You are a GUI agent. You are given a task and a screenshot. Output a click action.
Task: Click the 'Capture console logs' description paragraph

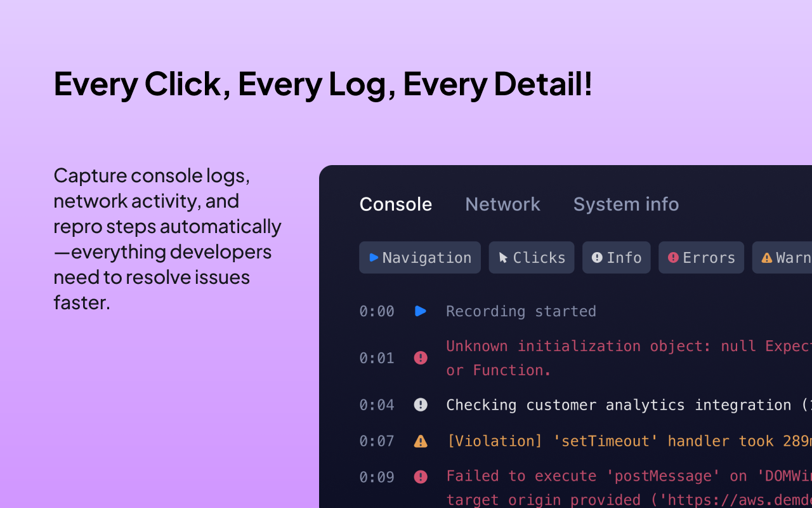[x=167, y=239]
